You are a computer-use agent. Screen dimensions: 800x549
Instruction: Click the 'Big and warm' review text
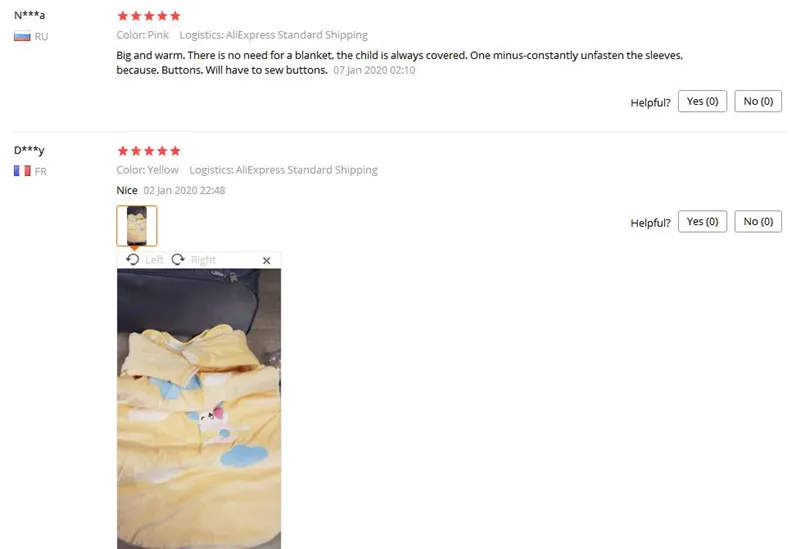399,62
